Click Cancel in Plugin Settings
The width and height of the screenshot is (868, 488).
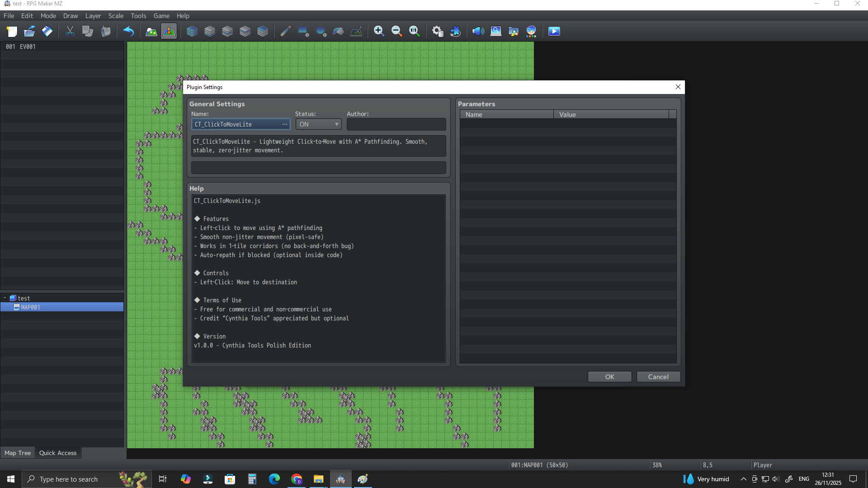click(x=658, y=377)
